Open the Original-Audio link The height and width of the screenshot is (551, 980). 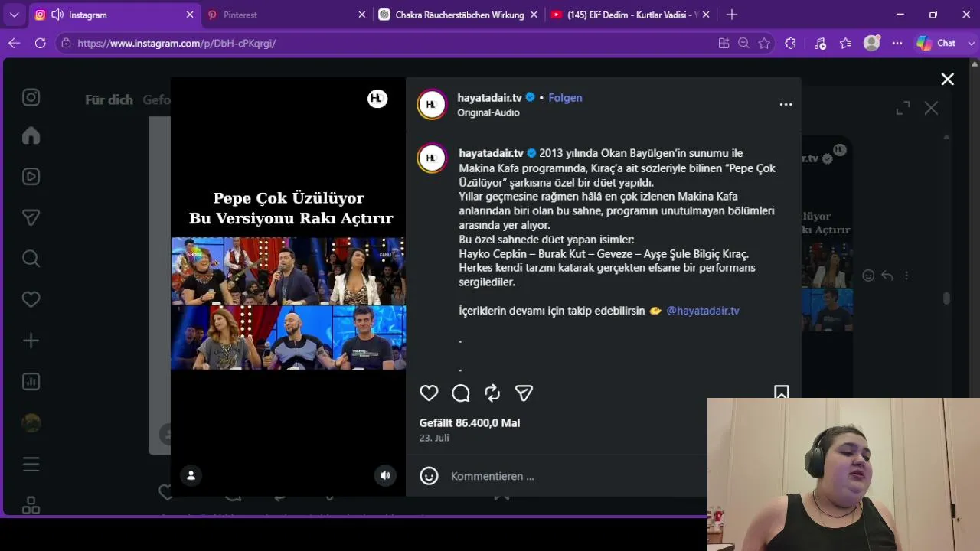click(488, 112)
